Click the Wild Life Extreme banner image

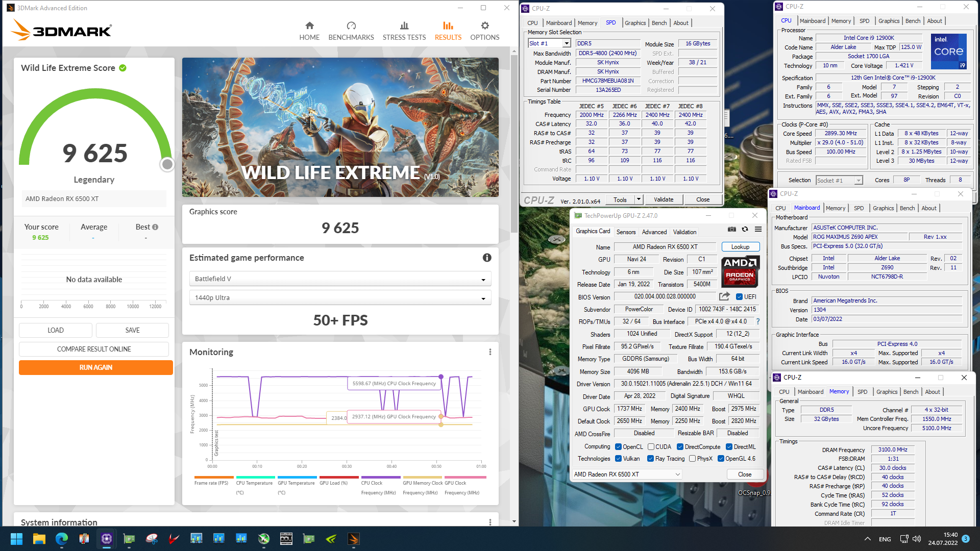tap(340, 127)
